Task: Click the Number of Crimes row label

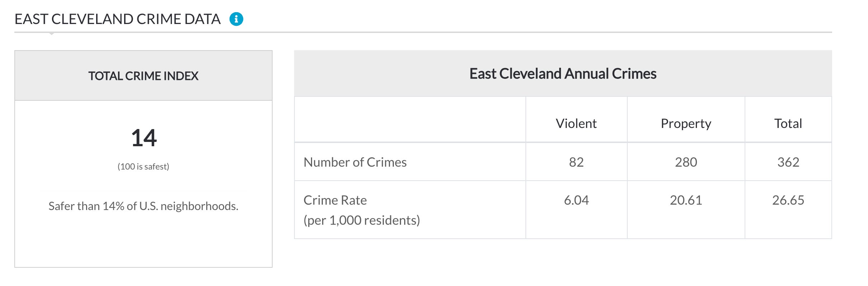Action: tap(355, 162)
